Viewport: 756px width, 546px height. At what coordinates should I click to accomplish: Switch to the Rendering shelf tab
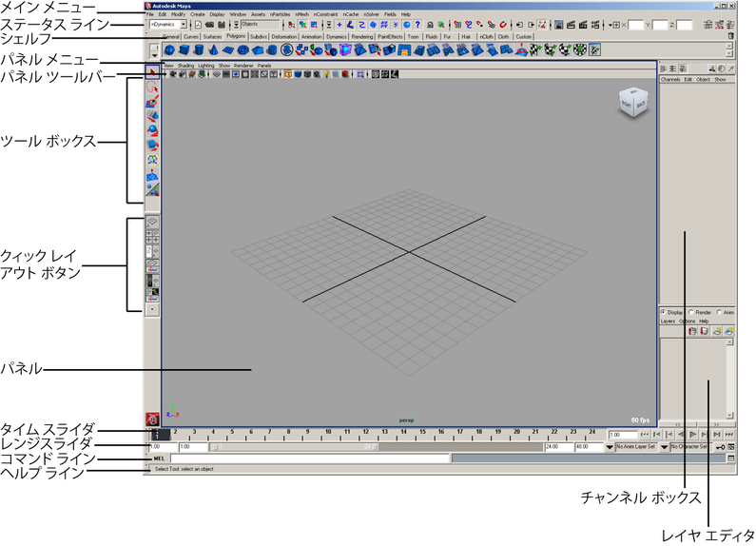coord(362,36)
